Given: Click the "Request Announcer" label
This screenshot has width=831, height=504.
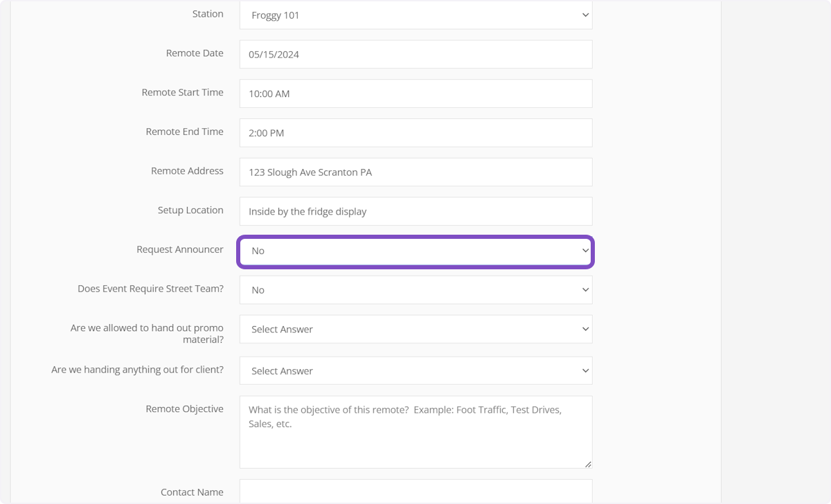Looking at the screenshot, I should [180, 250].
